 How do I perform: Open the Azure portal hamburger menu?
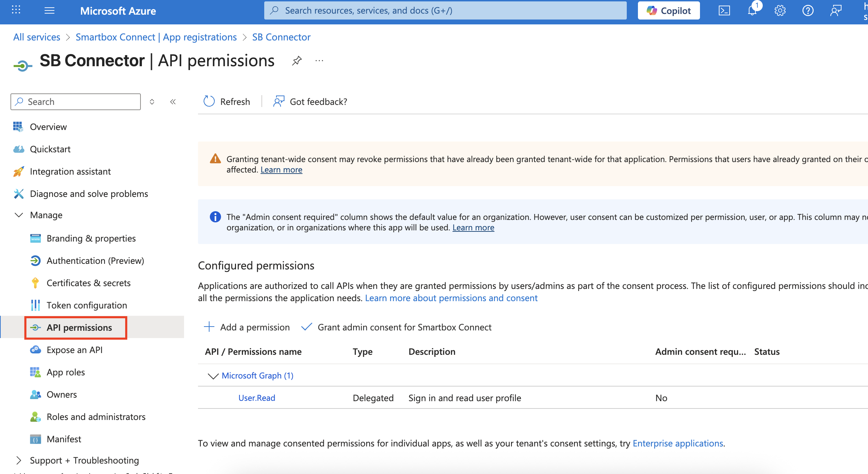(50, 10)
